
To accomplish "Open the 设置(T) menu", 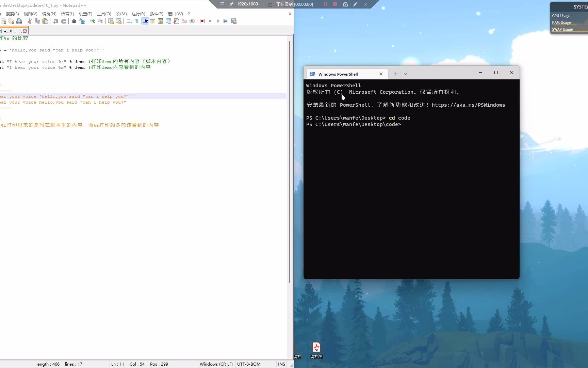I will point(85,14).
